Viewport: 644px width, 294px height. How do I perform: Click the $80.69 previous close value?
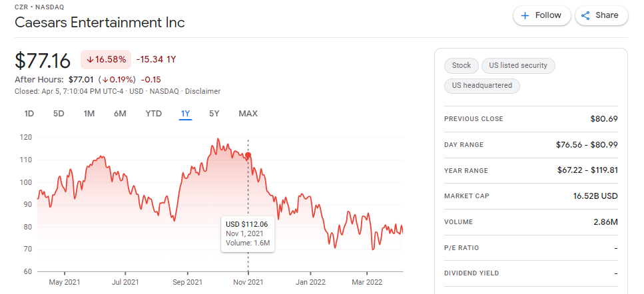pyautogui.click(x=604, y=119)
